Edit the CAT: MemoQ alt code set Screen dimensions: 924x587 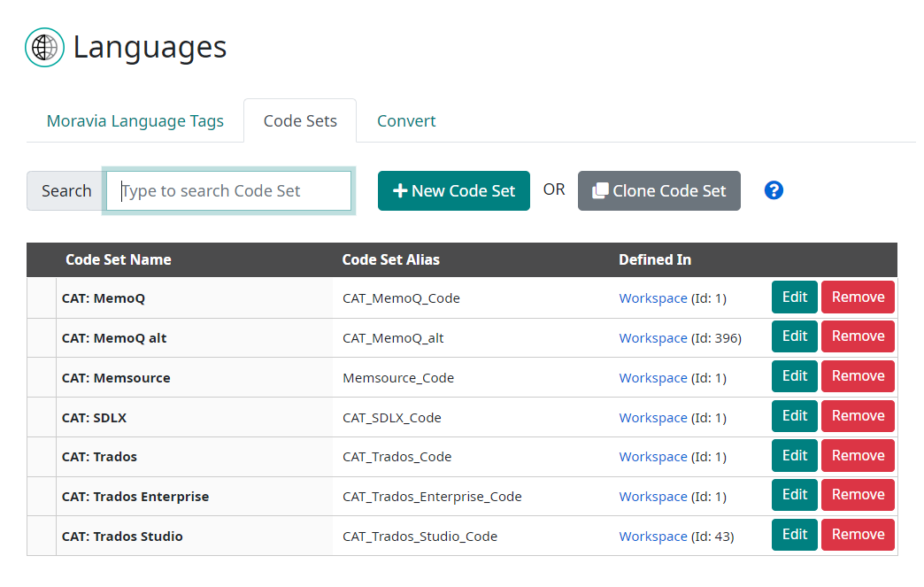(795, 336)
